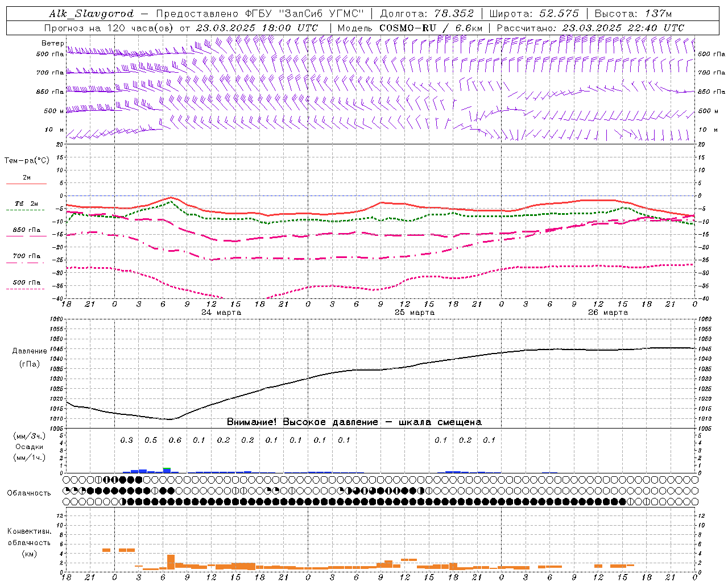Click the tallest orange convective cloud bar

(171, 562)
